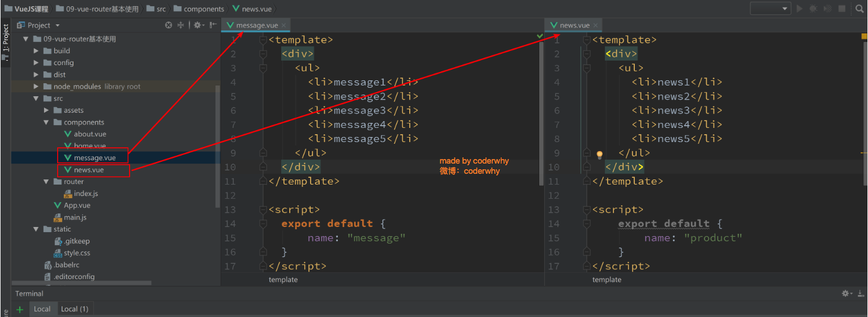Viewport: 868px width, 317px height.
Task: Click the Run (play) toolbar icon
Action: [800, 8]
